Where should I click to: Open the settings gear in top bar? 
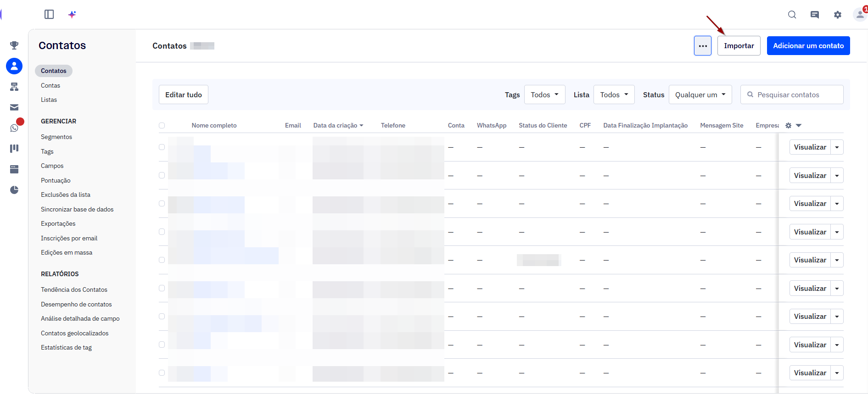[x=838, y=15]
